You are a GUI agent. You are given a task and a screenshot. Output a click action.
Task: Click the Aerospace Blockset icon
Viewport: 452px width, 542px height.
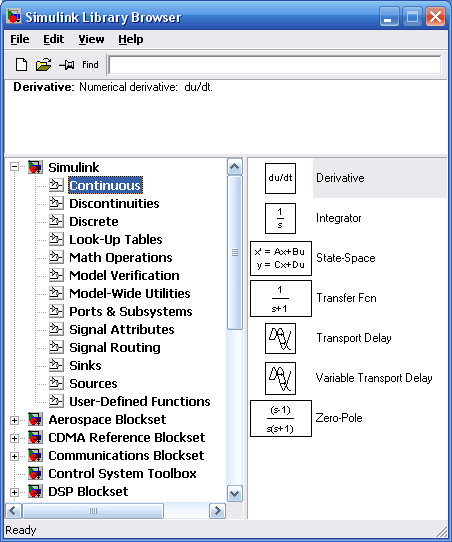tap(35, 419)
